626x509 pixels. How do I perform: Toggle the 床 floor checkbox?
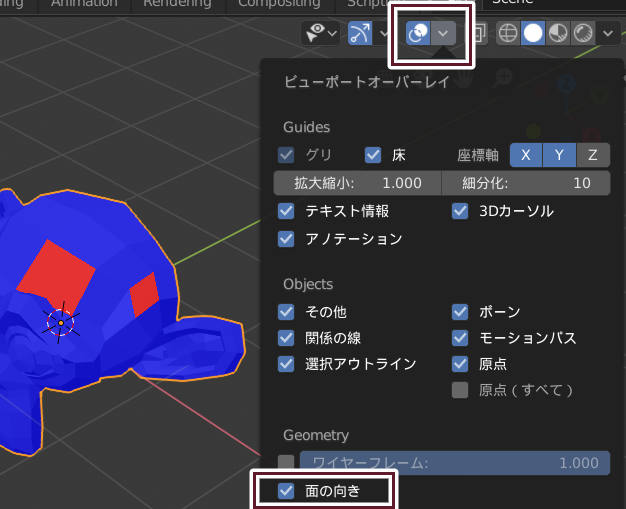pos(373,155)
